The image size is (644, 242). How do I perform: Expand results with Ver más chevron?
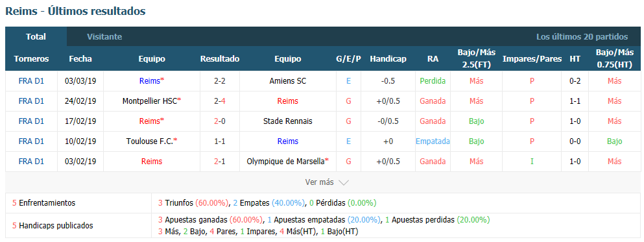(x=326, y=182)
